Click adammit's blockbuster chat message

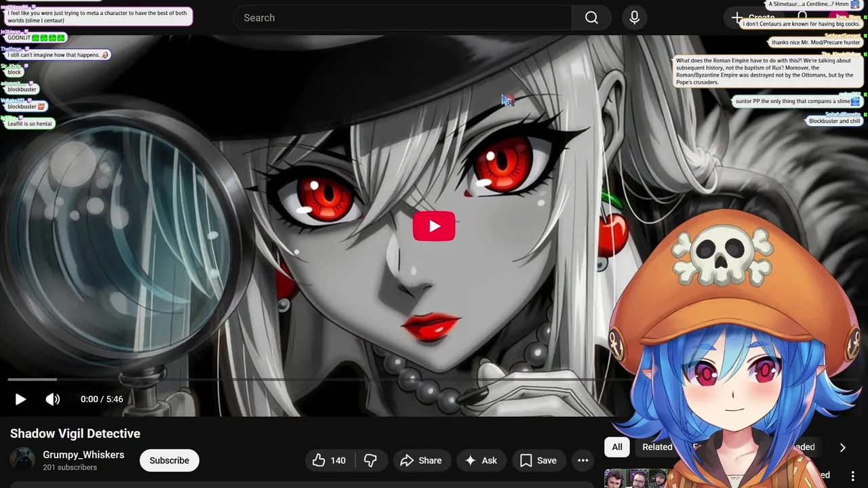click(x=22, y=89)
